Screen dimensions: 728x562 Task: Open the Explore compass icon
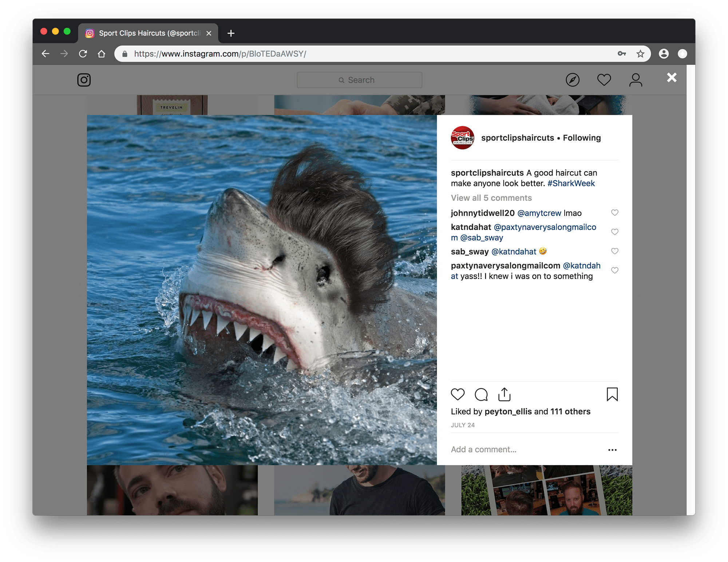[x=572, y=80]
